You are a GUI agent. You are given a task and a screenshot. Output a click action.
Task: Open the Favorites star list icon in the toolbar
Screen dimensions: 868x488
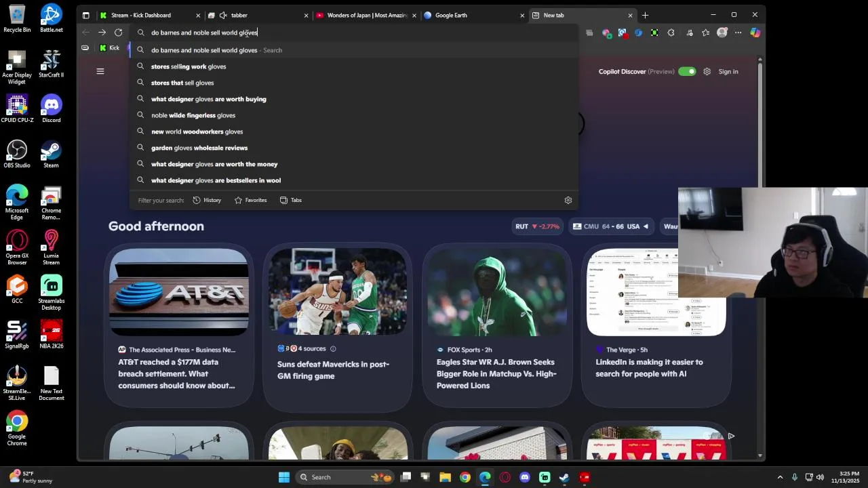point(706,33)
